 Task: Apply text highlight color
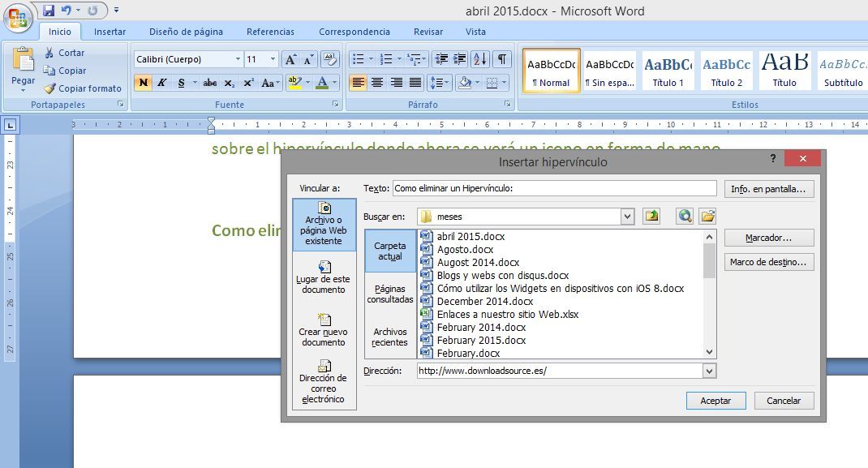pos(294,83)
